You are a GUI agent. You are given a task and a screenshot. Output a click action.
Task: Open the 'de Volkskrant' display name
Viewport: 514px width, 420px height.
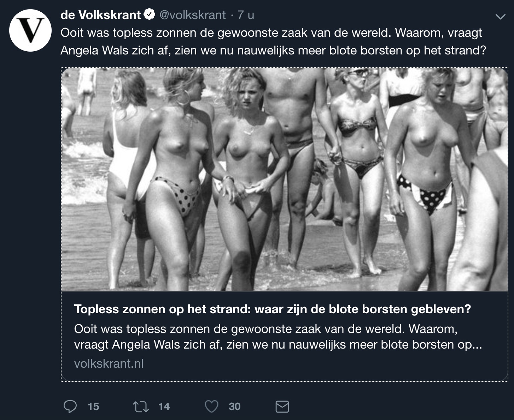[x=101, y=15]
